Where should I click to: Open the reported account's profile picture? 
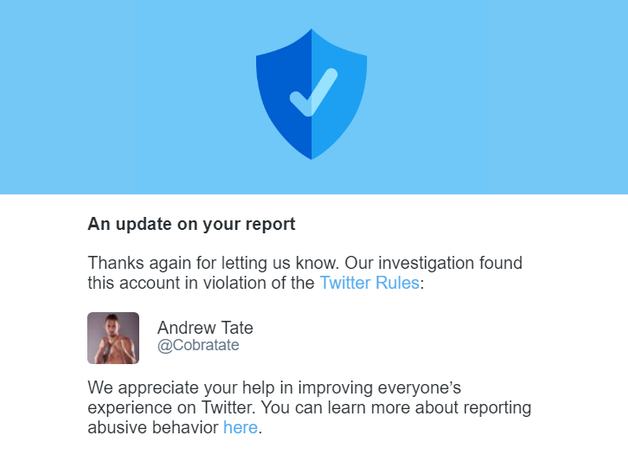point(113,338)
